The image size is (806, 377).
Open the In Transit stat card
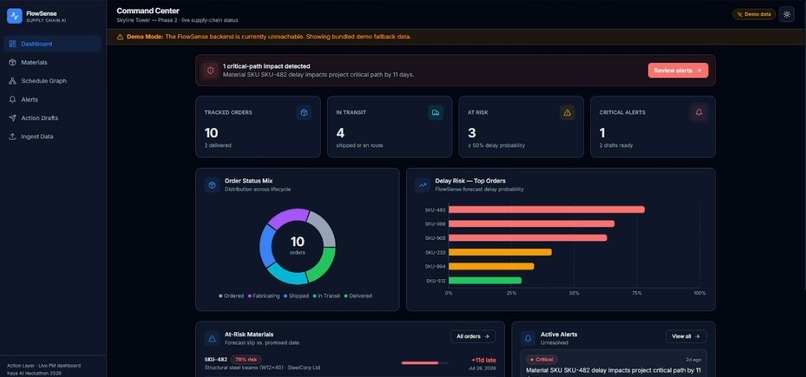tap(390, 127)
